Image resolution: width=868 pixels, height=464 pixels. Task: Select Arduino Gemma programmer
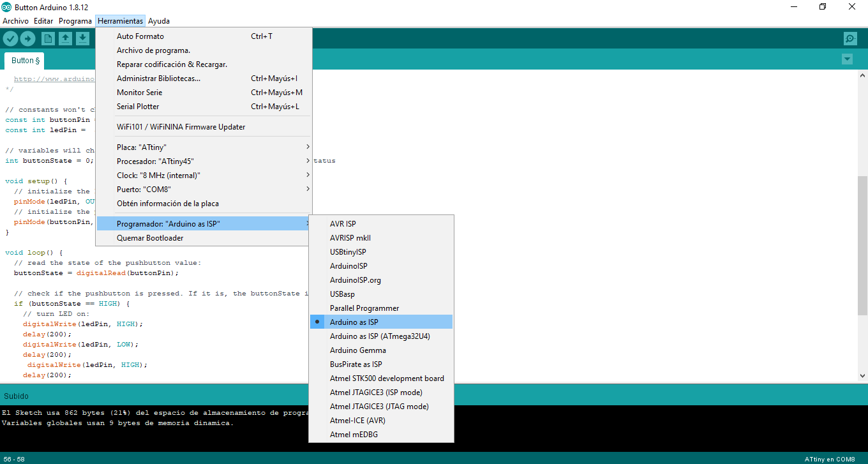click(381, 350)
